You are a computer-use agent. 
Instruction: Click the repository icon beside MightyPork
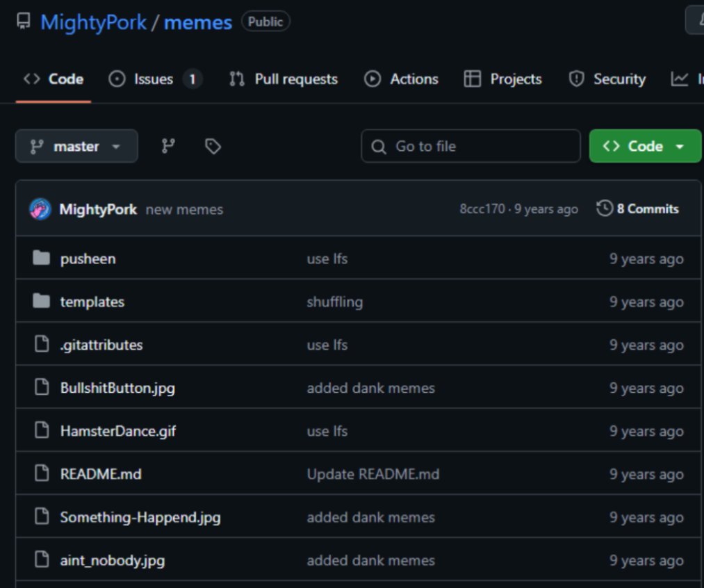[x=24, y=21]
